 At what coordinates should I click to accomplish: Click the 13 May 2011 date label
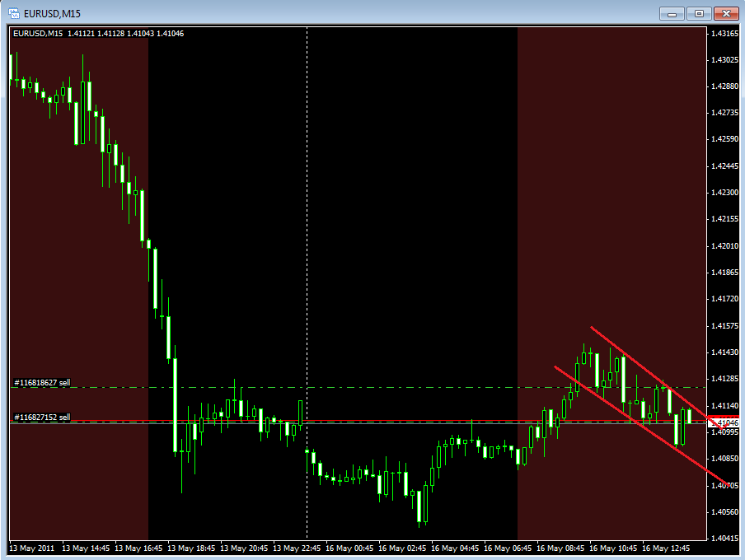[x=32, y=548]
